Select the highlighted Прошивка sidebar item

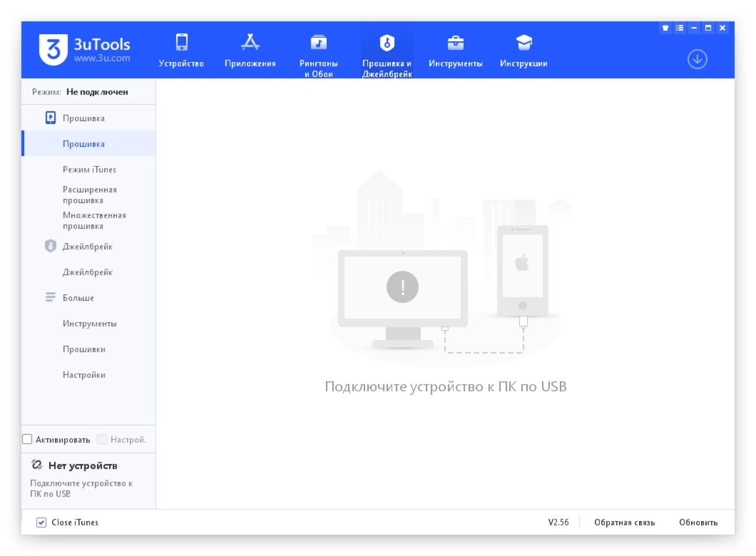(x=89, y=143)
